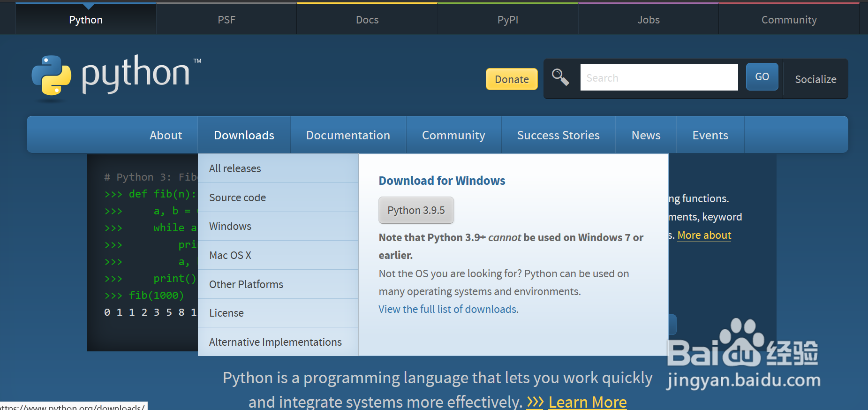Image resolution: width=868 pixels, height=410 pixels.
Task: Select Alternative Implementations in Downloads submenu
Action: [x=278, y=342]
